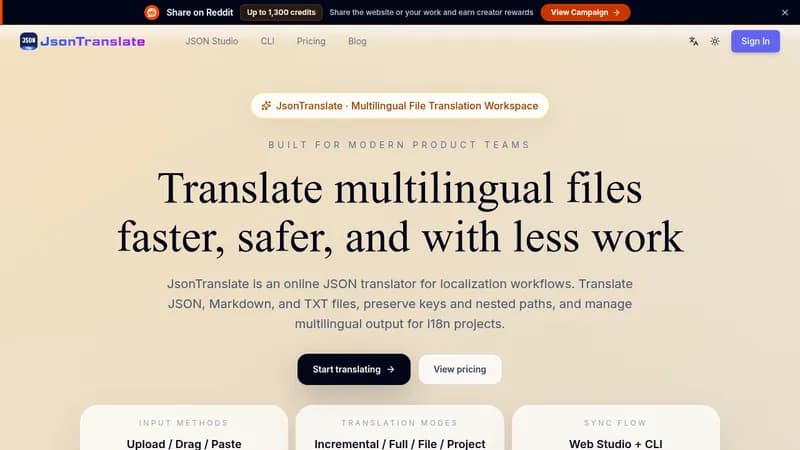Click the sparkle icon in workspace badge
Image resolution: width=800 pixels, height=450 pixels.
(x=266, y=106)
